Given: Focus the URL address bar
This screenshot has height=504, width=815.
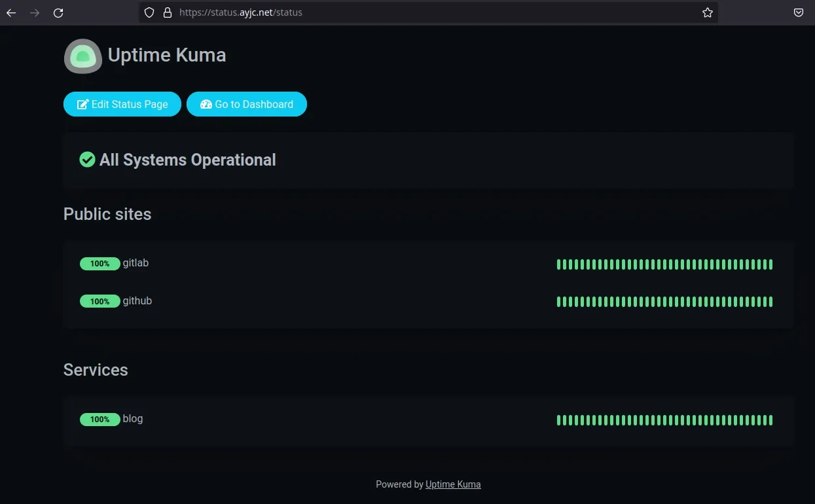Looking at the screenshot, I should click(x=429, y=12).
